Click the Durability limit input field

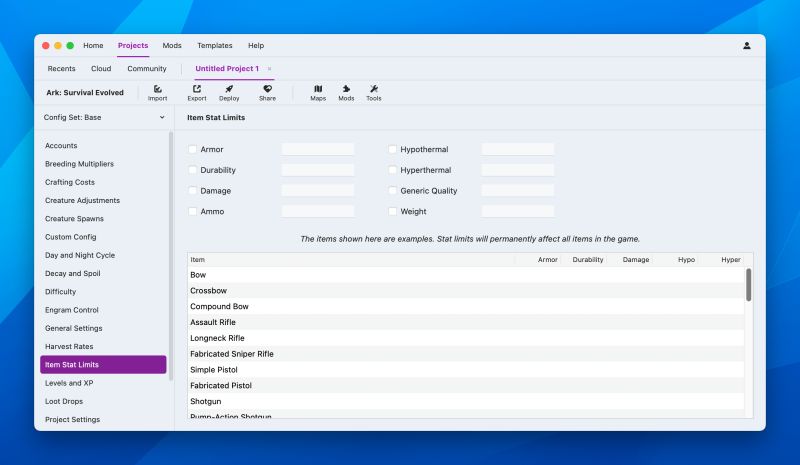(318, 170)
